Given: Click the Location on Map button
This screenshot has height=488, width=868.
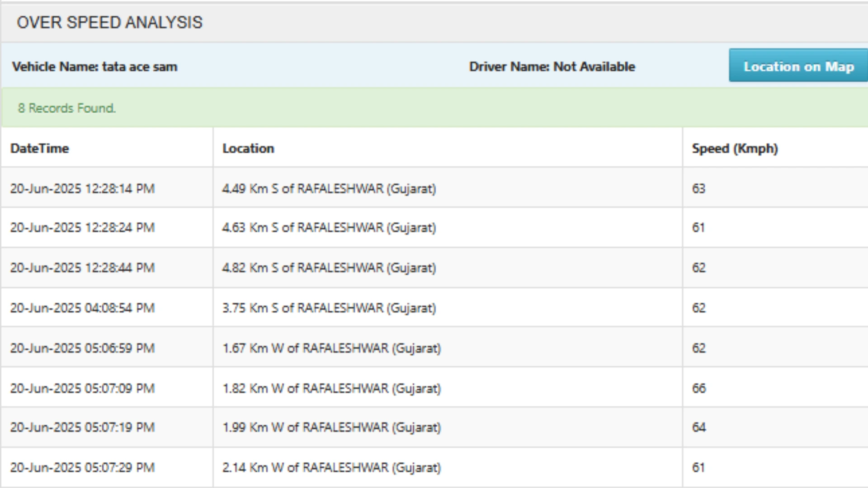Looking at the screenshot, I should 798,66.
